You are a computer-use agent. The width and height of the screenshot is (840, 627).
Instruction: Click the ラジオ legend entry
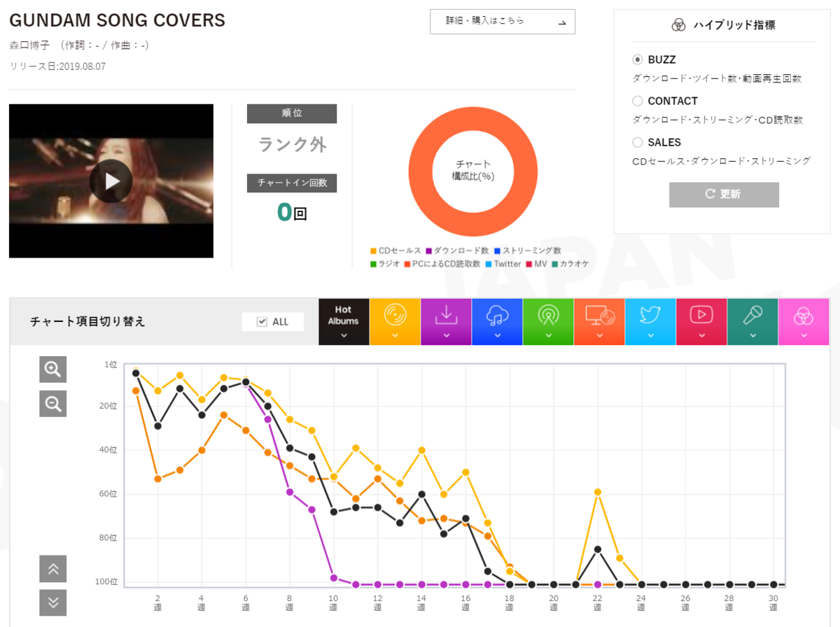(386, 264)
